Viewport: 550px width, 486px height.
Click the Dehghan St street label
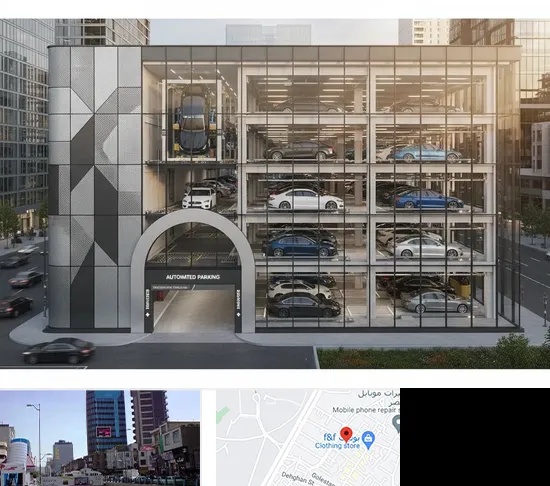[x=297, y=479]
